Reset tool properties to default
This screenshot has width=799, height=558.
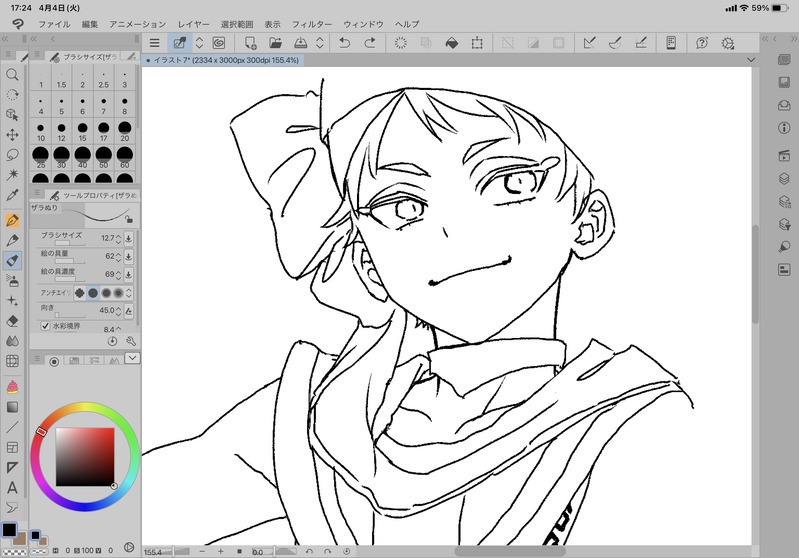(x=113, y=341)
